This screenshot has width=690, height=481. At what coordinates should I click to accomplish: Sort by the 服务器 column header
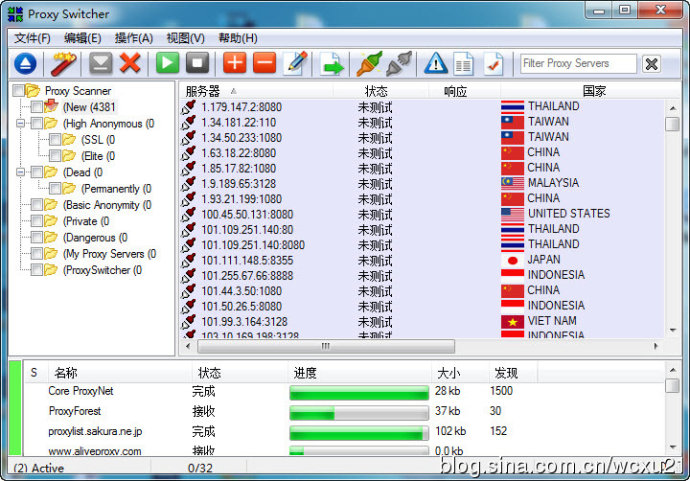pos(256,91)
